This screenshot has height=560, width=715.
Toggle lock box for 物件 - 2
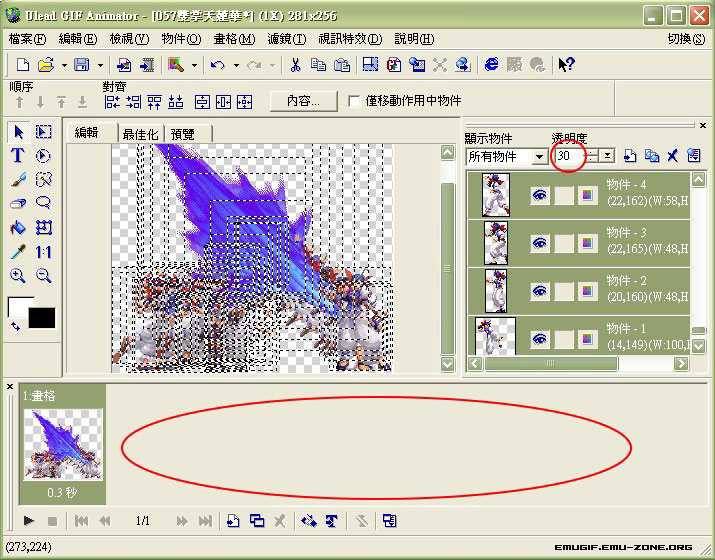click(564, 291)
